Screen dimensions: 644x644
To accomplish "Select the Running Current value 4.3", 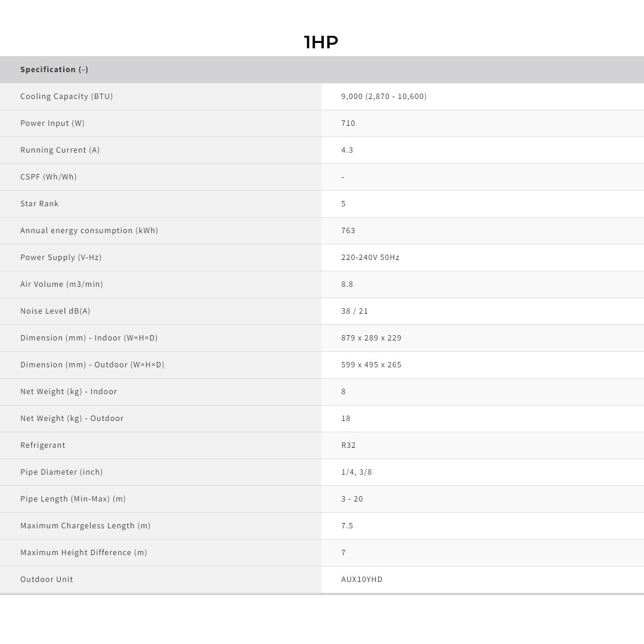I will click(x=347, y=150).
